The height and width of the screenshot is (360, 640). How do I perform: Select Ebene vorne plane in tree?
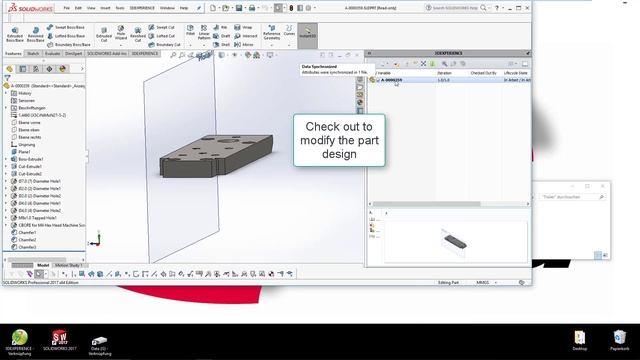coord(26,122)
